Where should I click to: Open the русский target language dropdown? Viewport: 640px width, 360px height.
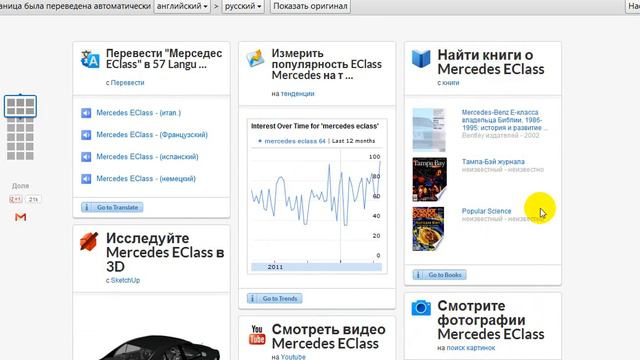click(x=243, y=6)
